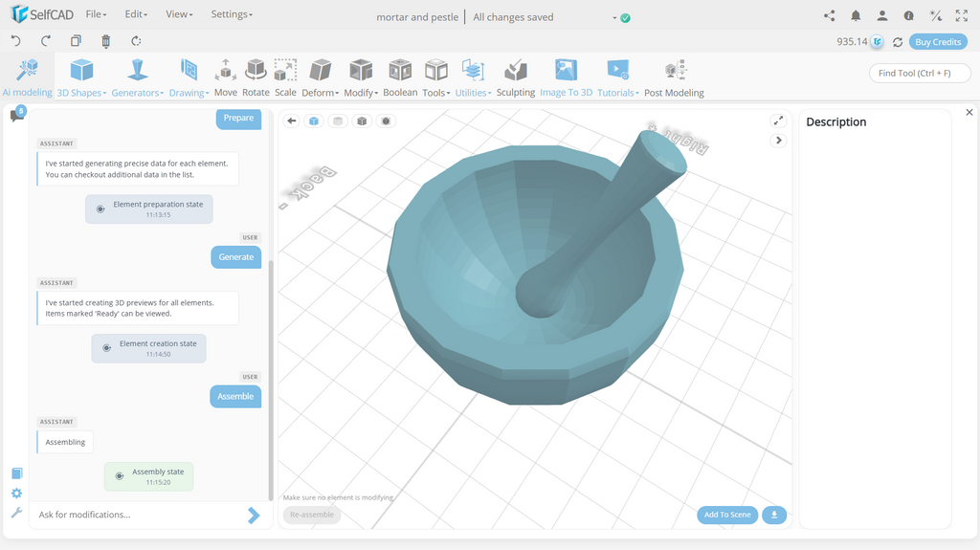Open the Settings menu

click(232, 13)
